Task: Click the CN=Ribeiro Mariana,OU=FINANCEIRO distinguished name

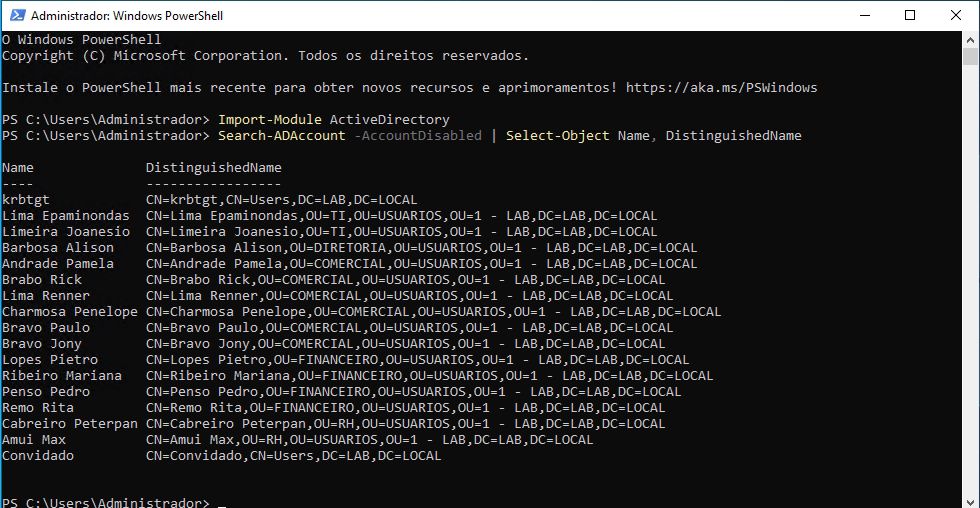Action: [429, 376]
